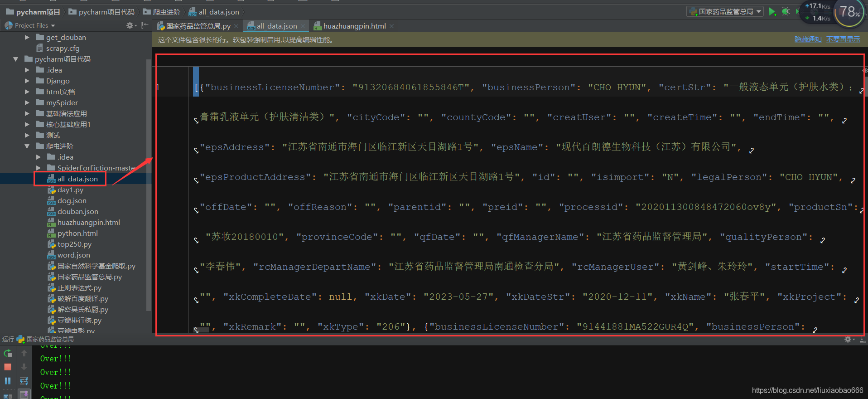Stop the running process with red square

click(8, 367)
